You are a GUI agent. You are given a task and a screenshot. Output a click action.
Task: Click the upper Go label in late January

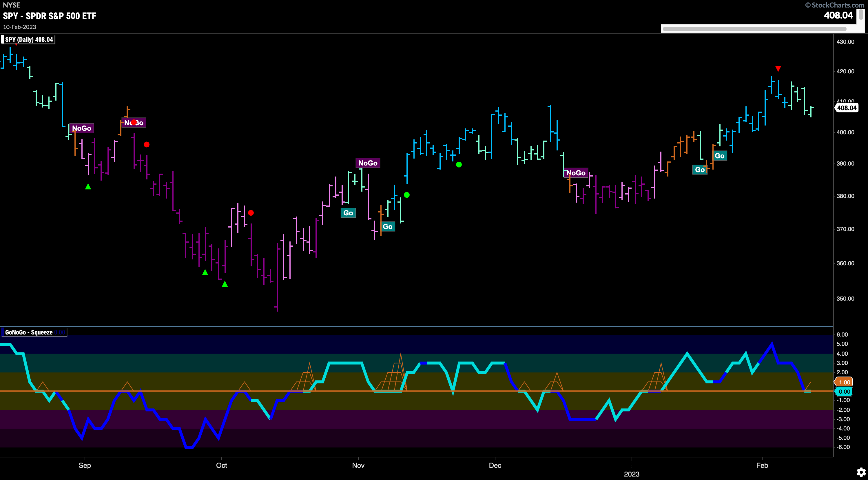(x=719, y=156)
